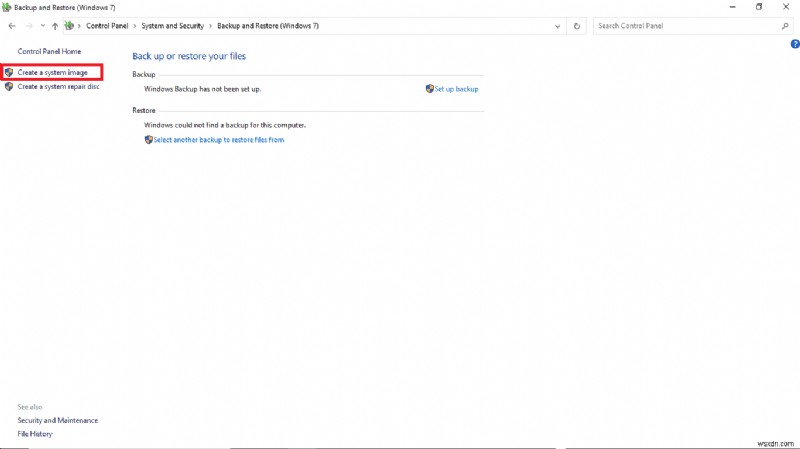Select Control Panel breadcrumb
The height and width of the screenshot is (449, 800).
pyautogui.click(x=107, y=26)
